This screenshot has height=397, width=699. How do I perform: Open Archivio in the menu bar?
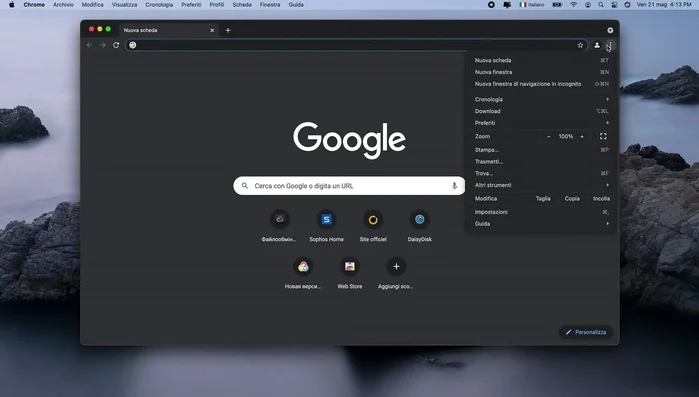(63, 4)
